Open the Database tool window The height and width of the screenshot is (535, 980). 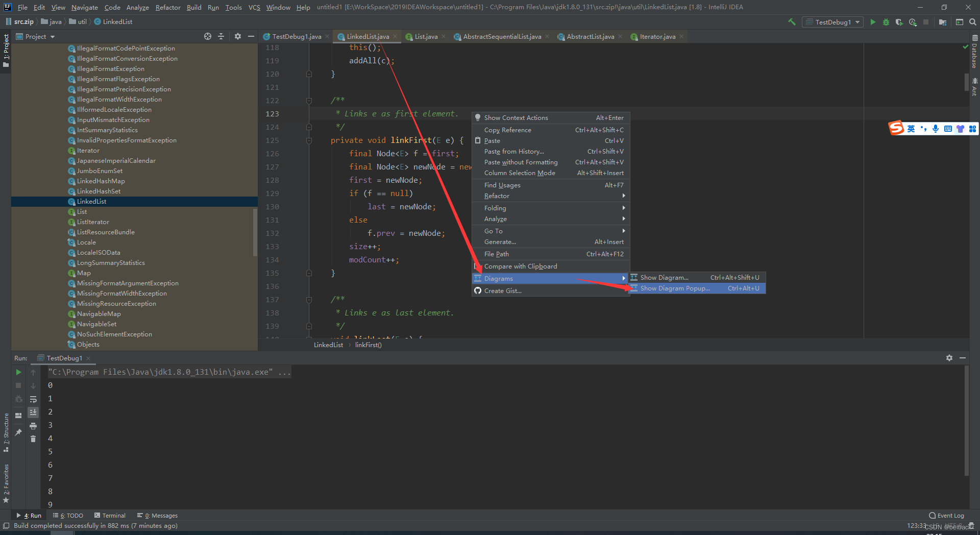point(974,52)
